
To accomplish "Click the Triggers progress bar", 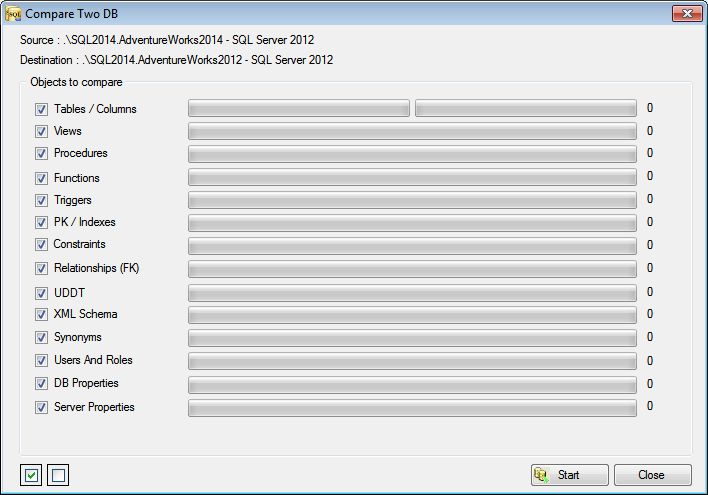I will coord(412,200).
